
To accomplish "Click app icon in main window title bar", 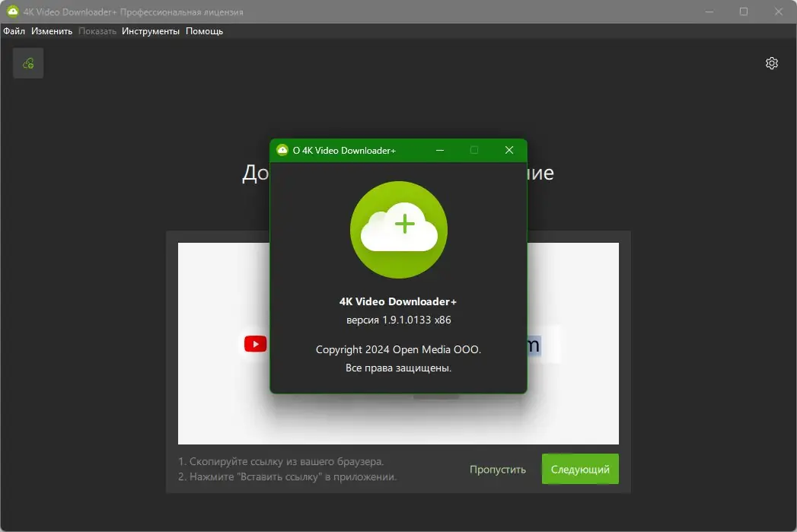I will tap(13, 11).
